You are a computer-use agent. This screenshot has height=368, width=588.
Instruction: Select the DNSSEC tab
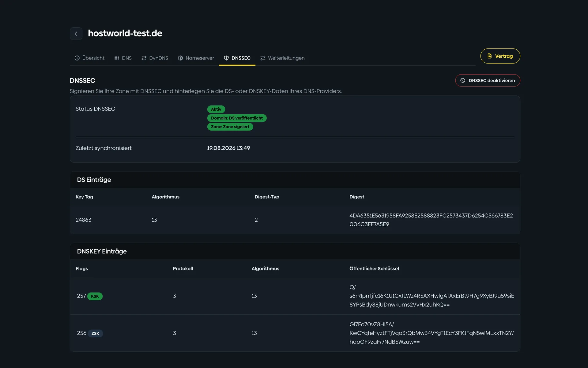pos(237,58)
